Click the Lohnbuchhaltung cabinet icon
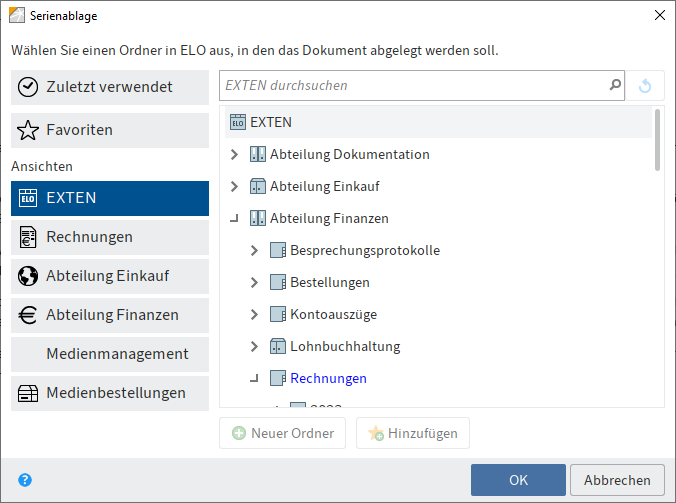 [278, 346]
